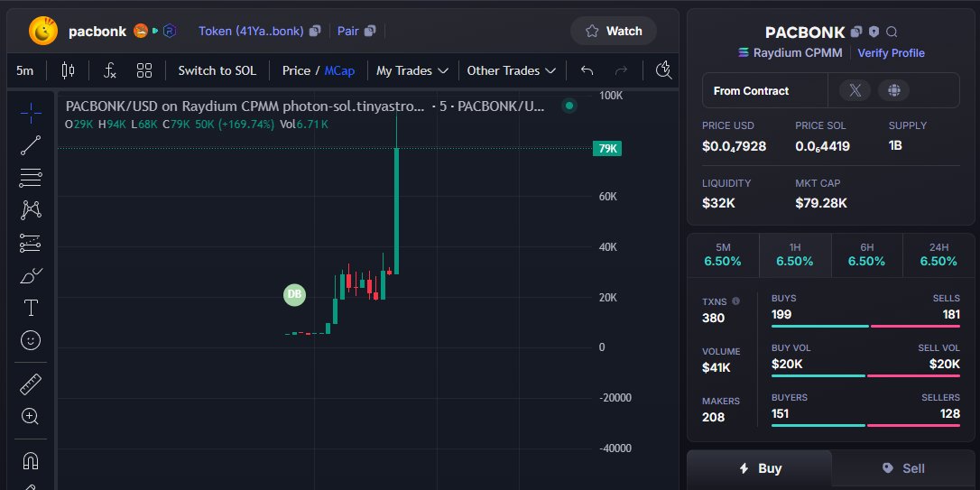Open the 5m timeframe selector
This screenshot has width=980, height=490.
tap(25, 70)
